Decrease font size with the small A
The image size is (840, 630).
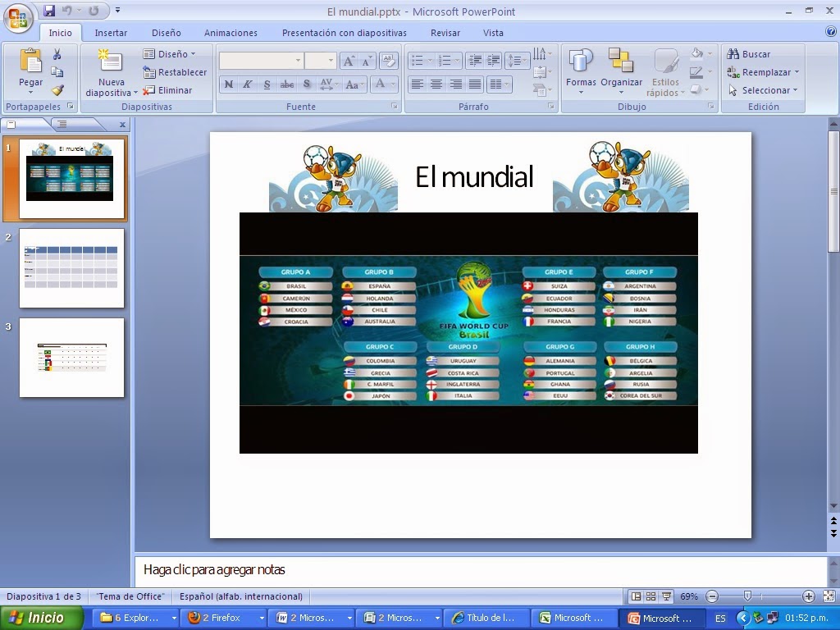pyautogui.click(x=367, y=61)
